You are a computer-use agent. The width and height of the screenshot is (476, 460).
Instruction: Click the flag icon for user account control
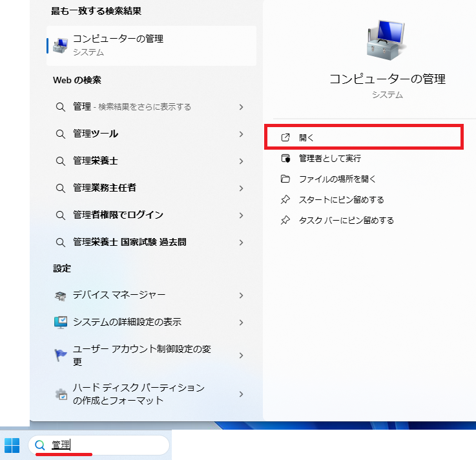[x=60, y=355]
